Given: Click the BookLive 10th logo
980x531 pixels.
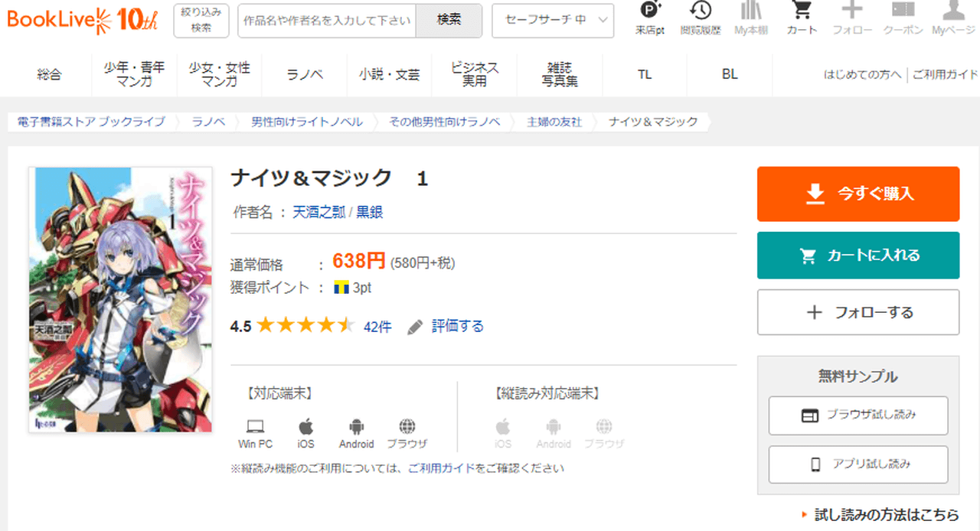Looking at the screenshot, I should click(x=82, y=21).
